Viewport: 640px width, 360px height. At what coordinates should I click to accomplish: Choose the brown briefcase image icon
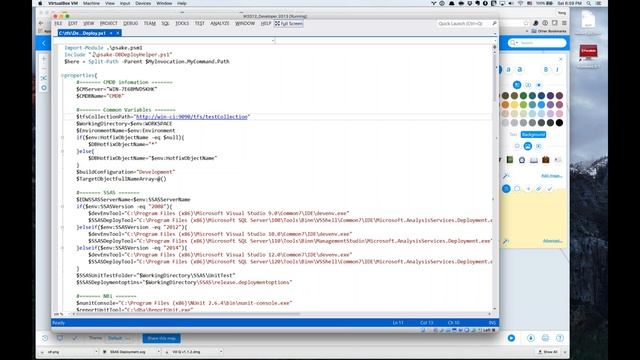pyautogui.click(x=546, y=160)
